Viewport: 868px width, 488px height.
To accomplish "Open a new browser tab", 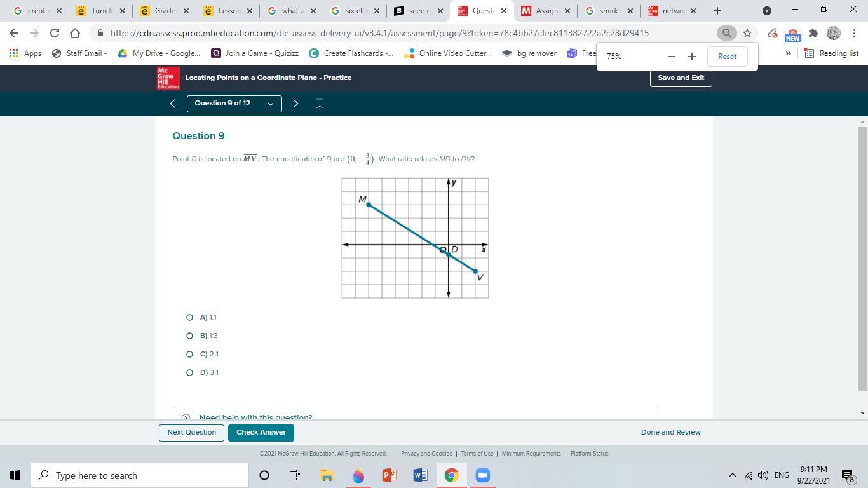I will click(x=717, y=11).
